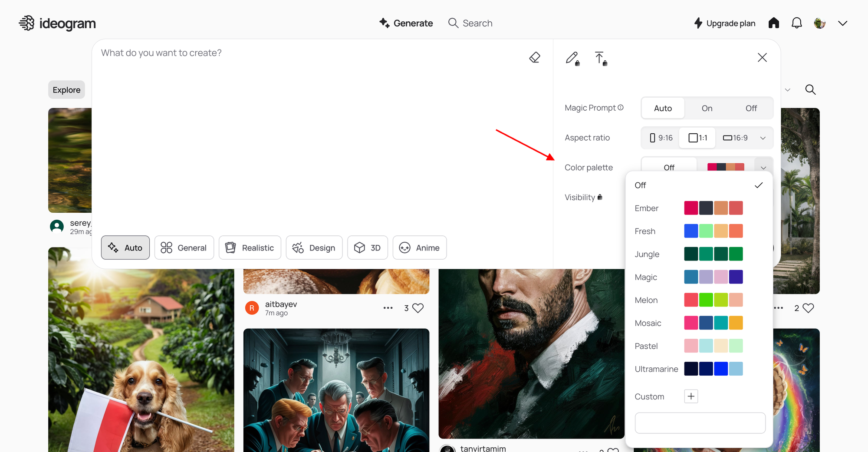Select the Realistic style button
This screenshot has height=452, width=868.
[x=250, y=247]
